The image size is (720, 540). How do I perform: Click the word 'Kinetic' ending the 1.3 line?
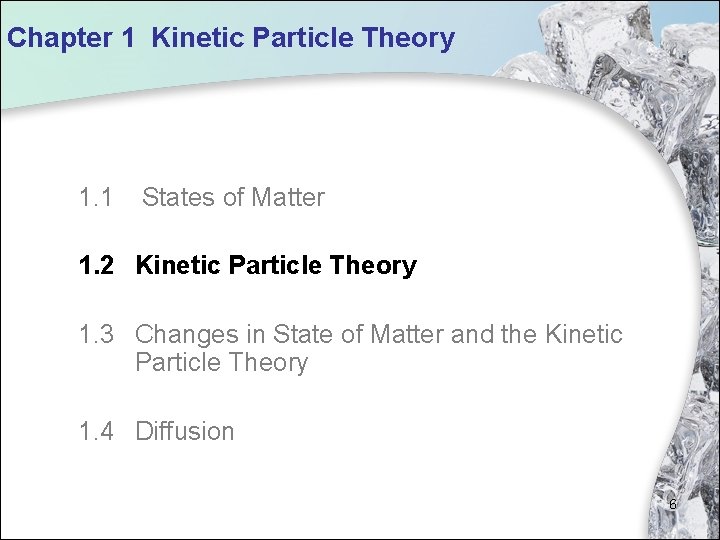point(584,334)
